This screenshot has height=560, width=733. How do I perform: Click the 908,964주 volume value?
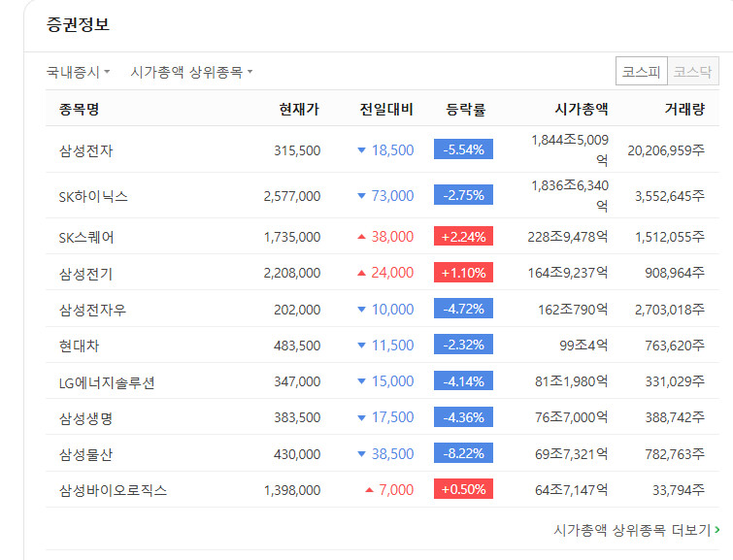click(x=675, y=273)
